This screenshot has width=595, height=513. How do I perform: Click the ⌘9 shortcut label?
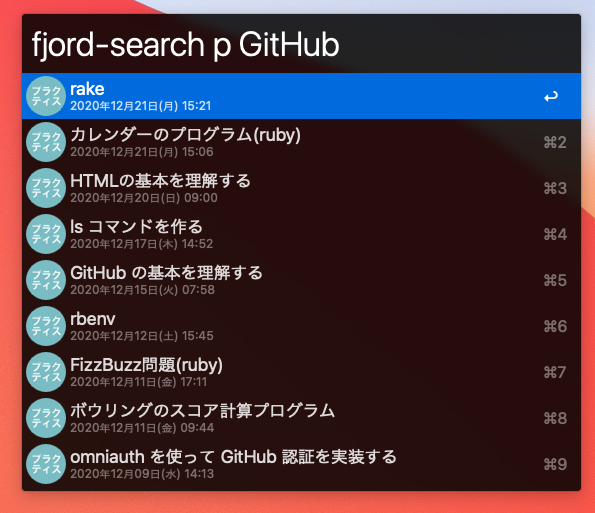pyautogui.click(x=555, y=464)
